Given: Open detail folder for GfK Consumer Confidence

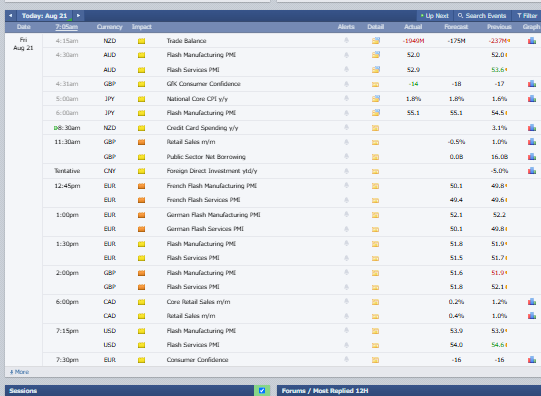Looking at the screenshot, I should pyautogui.click(x=375, y=84).
